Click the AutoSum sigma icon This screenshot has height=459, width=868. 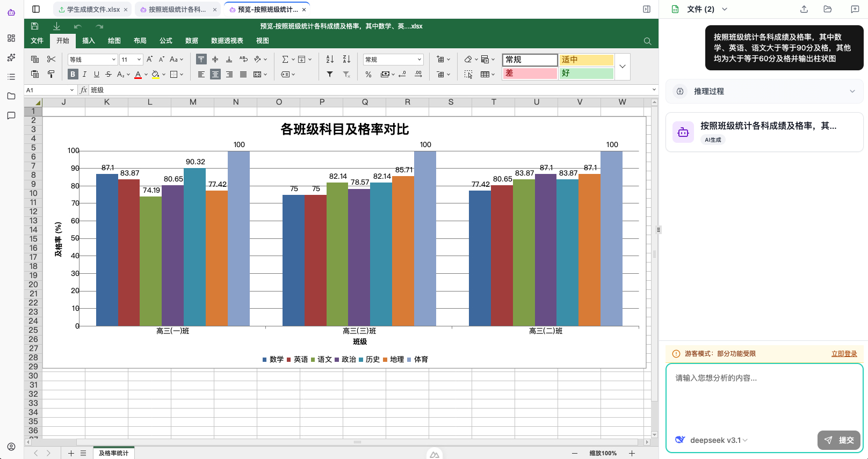click(285, 59)
